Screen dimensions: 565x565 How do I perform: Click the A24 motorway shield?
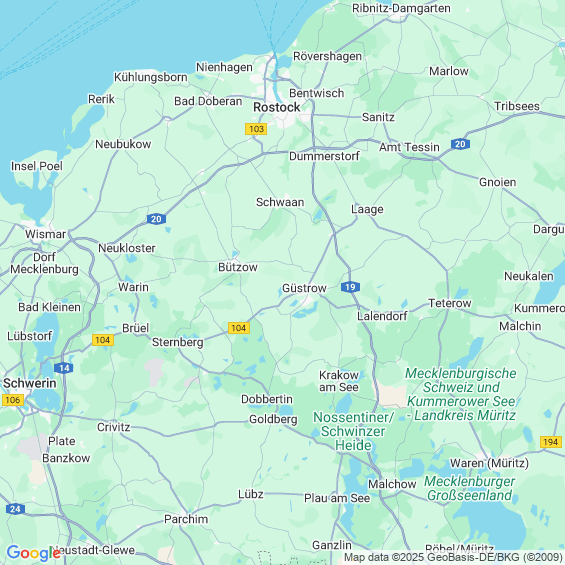pos(15,509)
